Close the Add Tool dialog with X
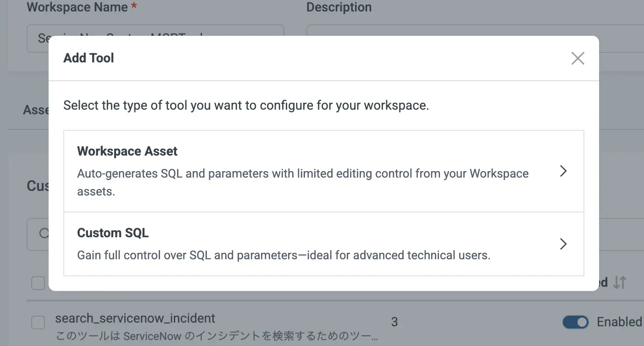Viewport: 644px width, 346px height. [x=577, y=58]
